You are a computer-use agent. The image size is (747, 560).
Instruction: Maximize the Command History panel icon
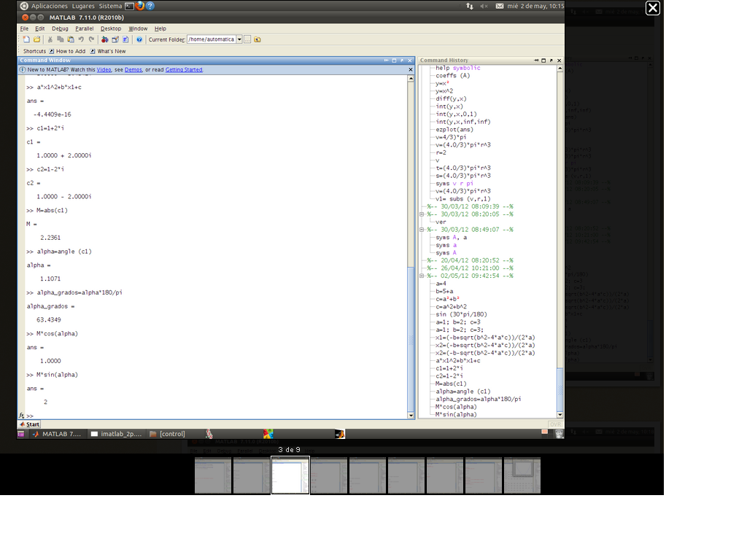tap(543, 61)
